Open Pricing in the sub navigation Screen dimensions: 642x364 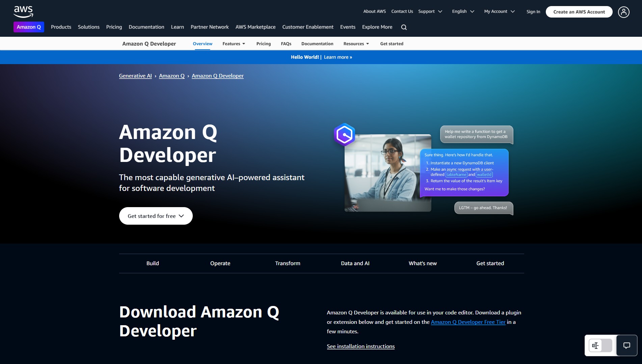pos(264,44)
